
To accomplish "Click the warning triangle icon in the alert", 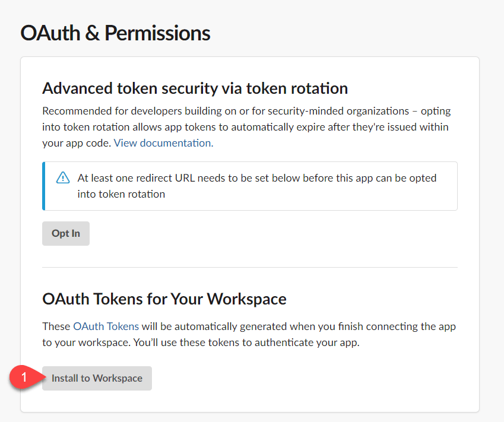I will tap(62, 178).
